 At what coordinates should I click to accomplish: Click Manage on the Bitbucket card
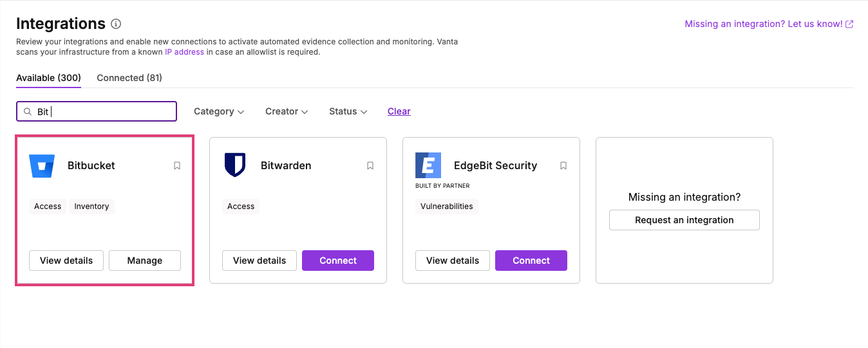tap(145, 261)
